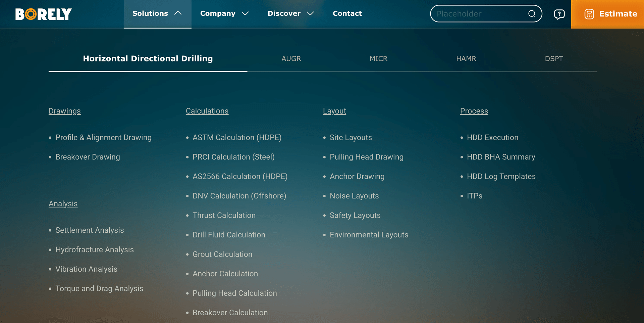This screenshot has width=644, height=323.
Task: Open HDD Execution link
Action: (492, 138)
